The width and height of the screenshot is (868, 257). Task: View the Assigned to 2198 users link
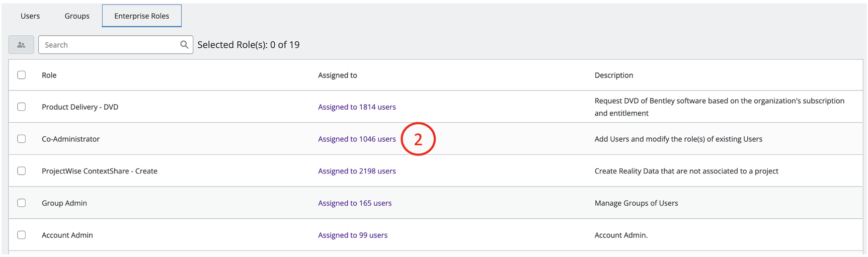tap(357, 171)
